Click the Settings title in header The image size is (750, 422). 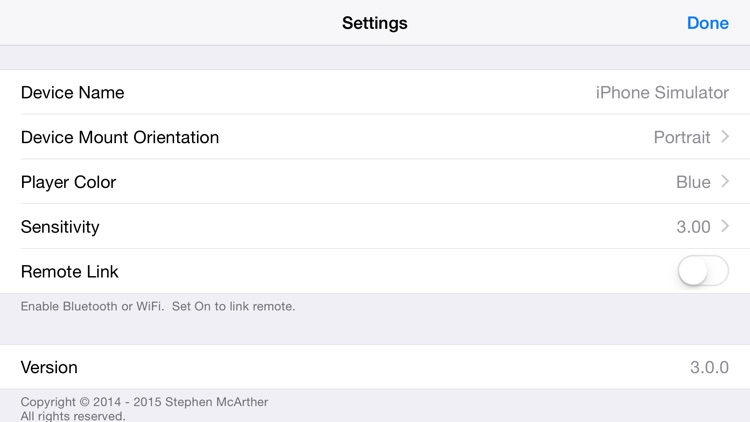click(375, 23)
